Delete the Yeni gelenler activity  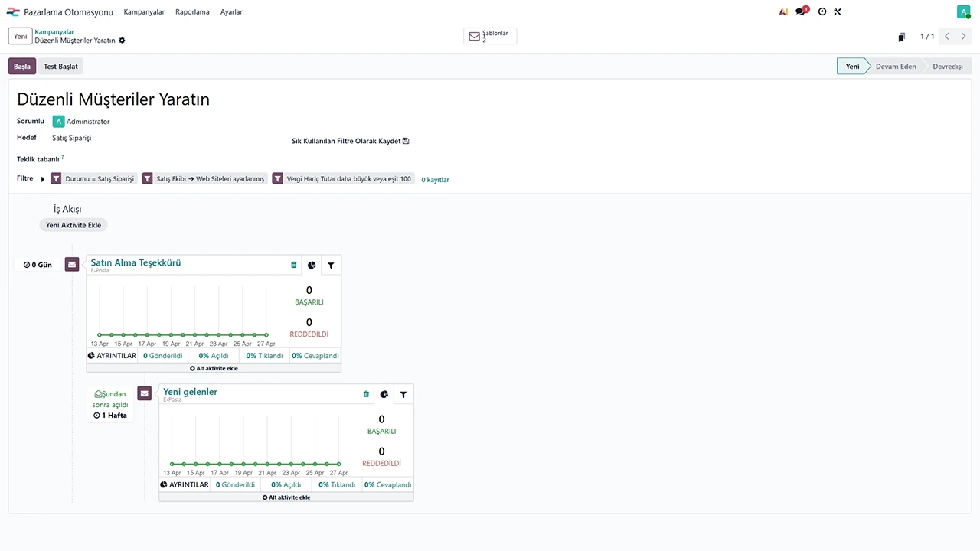coord(366,394)
